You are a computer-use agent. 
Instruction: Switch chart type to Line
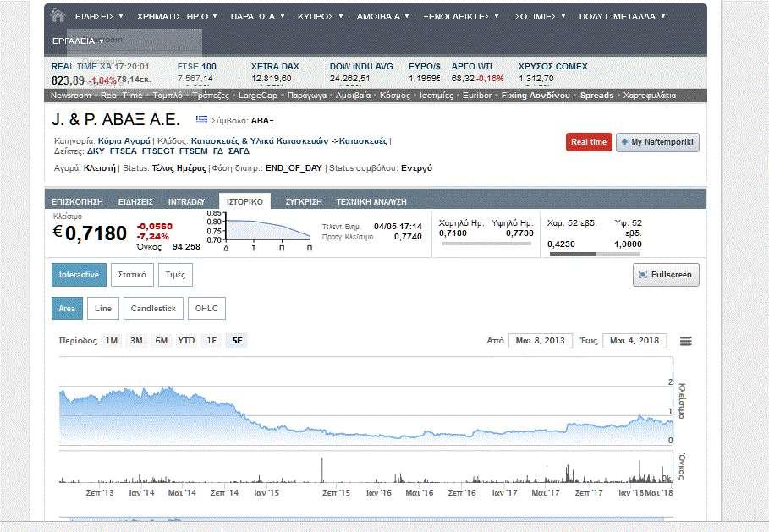pyautogui.click(x=103, y=309)
